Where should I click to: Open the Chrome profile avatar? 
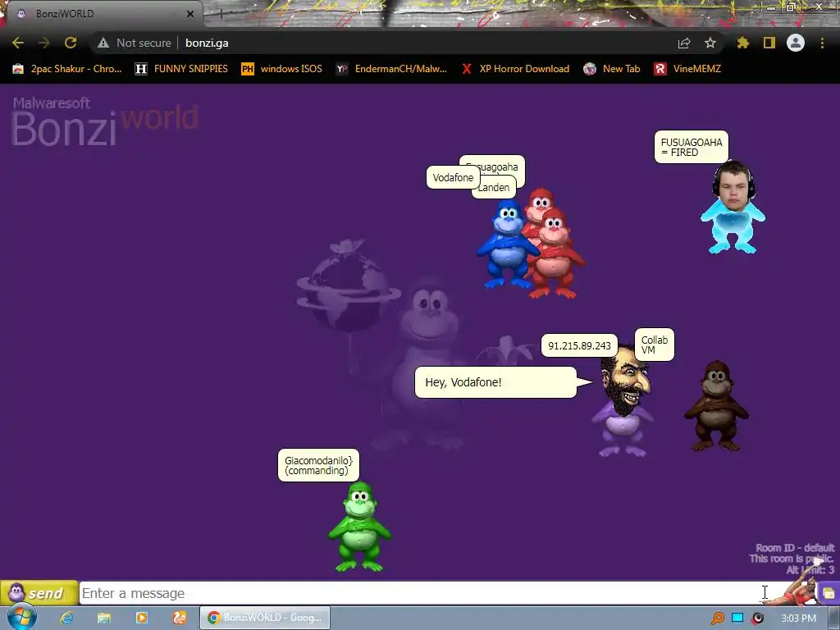pos(796,43)
